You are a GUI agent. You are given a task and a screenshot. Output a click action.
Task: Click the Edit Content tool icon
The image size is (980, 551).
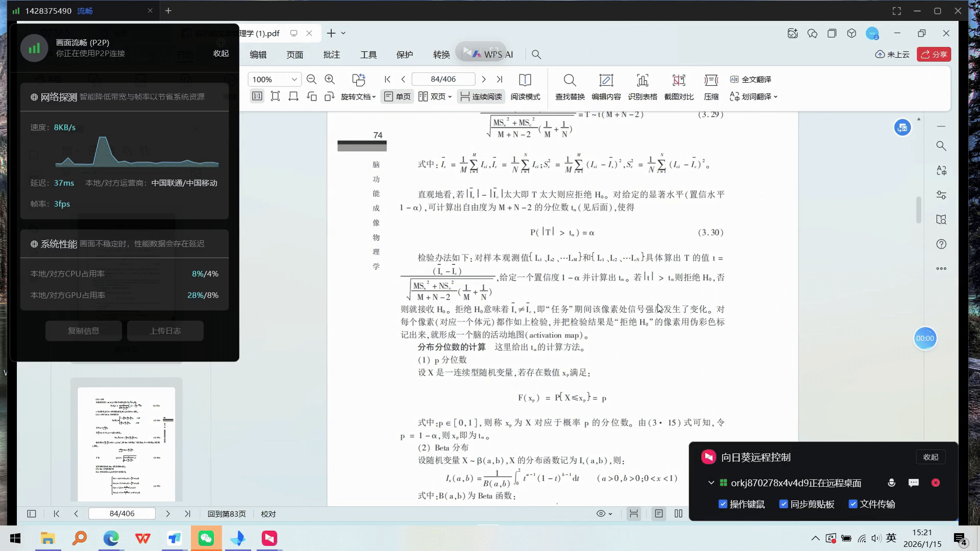(606, 80)
